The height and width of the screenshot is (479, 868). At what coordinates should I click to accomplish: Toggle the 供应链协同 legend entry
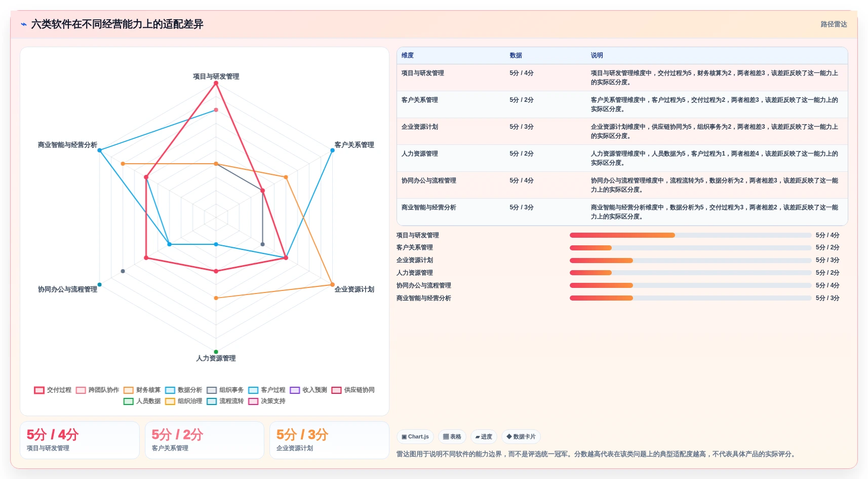click(353, 390)
